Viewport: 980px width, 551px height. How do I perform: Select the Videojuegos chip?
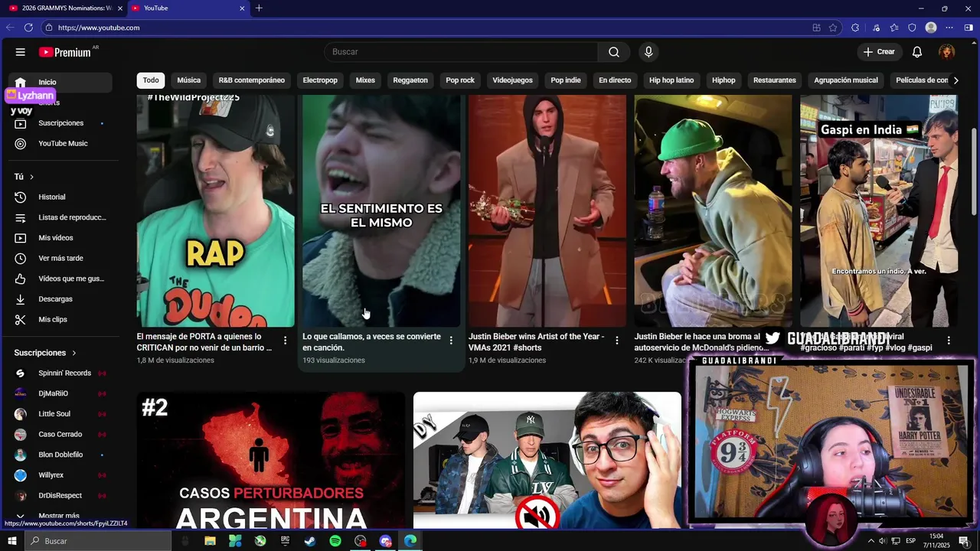point(512,80)
